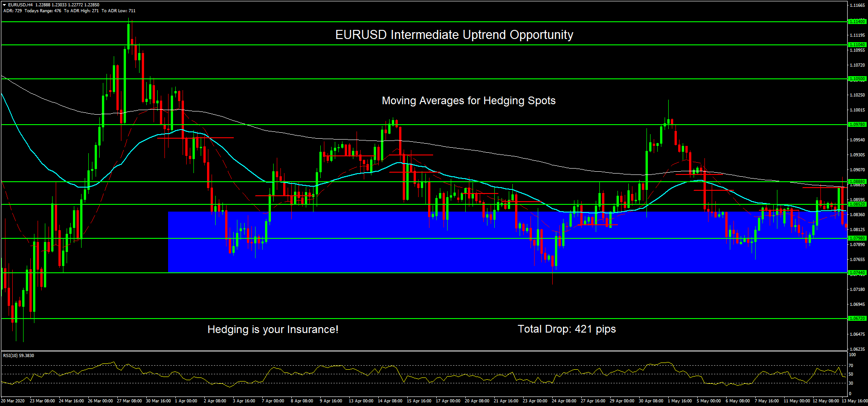Click the triangle arrow beside EURUSD,H4
Image resolution: width=868 pixels, height=406 pixels.
click(5, 5)
